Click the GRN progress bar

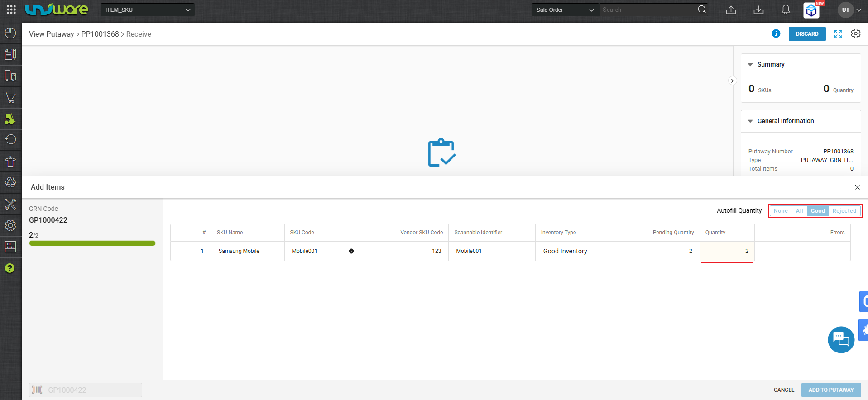click(x=92, y=243)
